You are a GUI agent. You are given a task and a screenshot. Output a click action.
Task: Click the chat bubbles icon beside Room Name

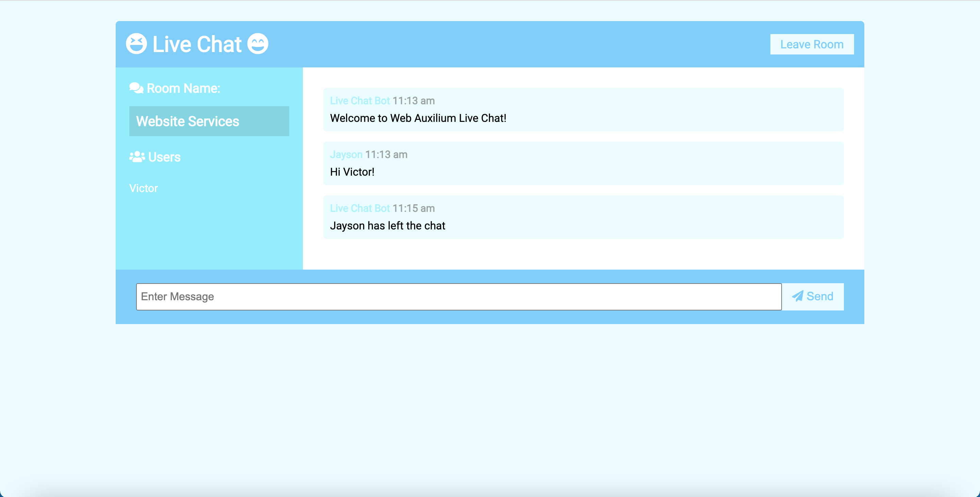tap(136, 88)
